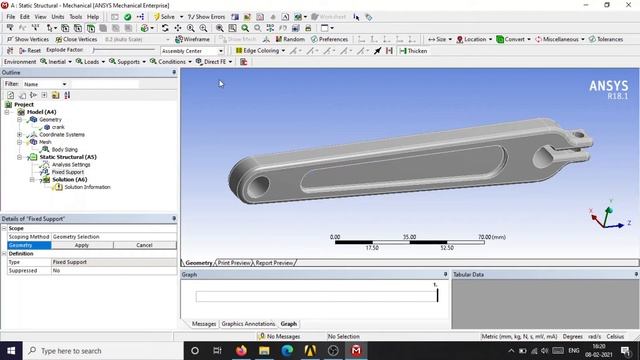
Task: Collapse the Model (A4) tree node
Action: point(7,112)
